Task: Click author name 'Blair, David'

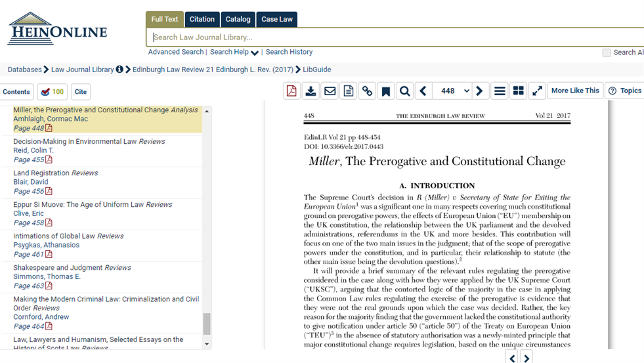Action: pyautogui.click(x=31, y=181)
